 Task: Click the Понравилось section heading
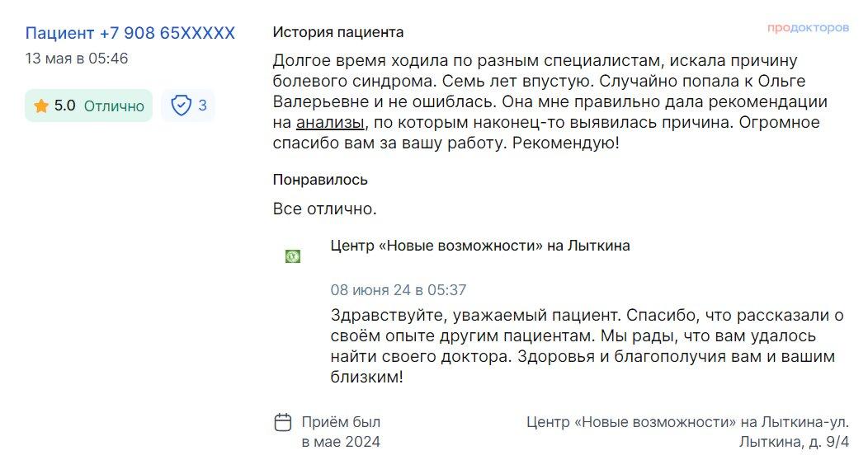point(320,180)
